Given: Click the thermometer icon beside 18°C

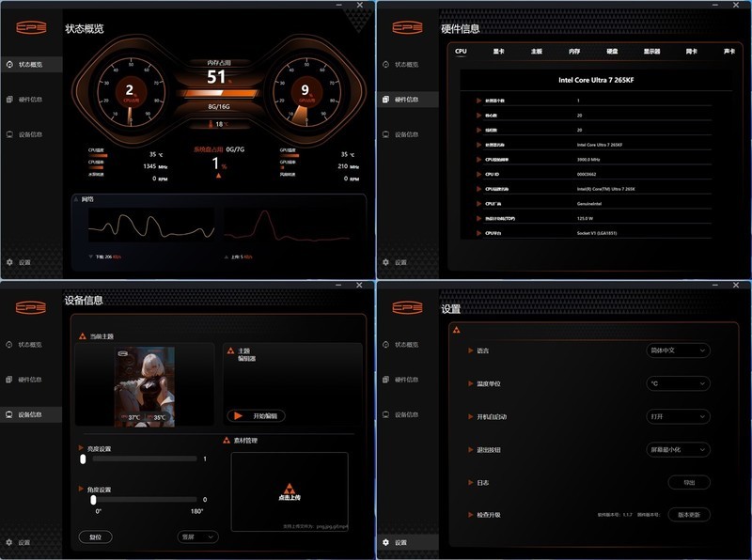Looking at the screenshot, I should 211,124.
